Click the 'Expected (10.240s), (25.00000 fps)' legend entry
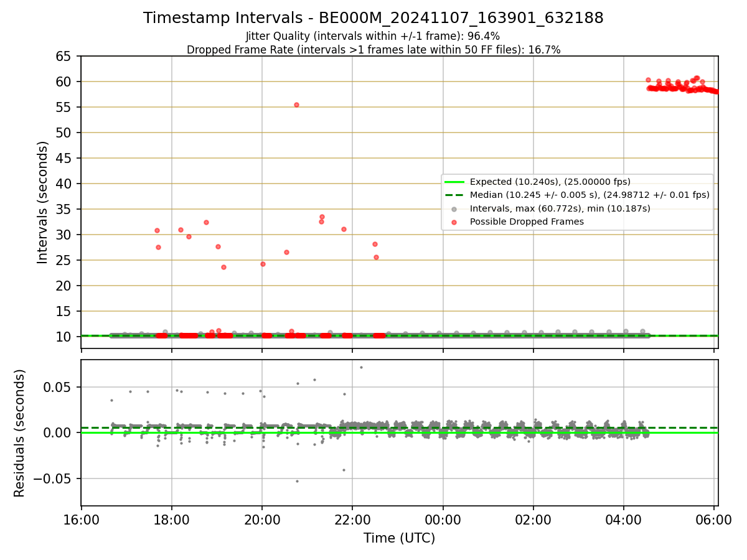The image size is (747, 560). (x=550, y=182)
